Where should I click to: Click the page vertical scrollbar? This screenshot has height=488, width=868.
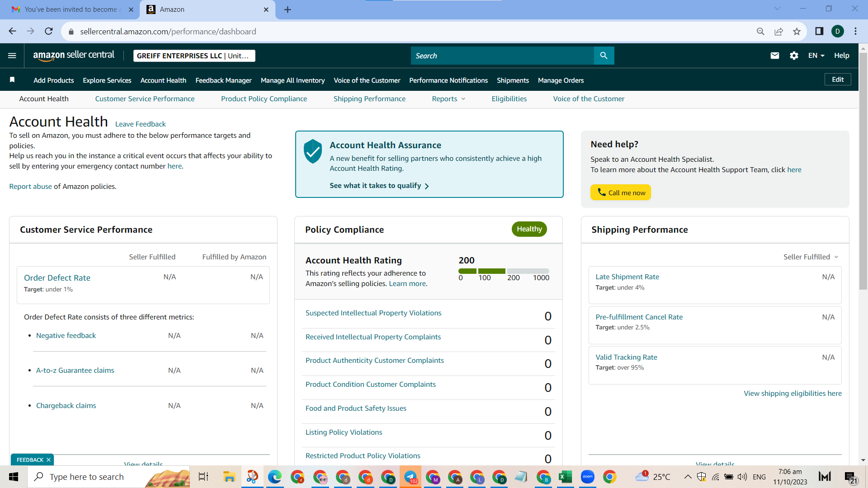pyautogui.click(x=863, y=172)
